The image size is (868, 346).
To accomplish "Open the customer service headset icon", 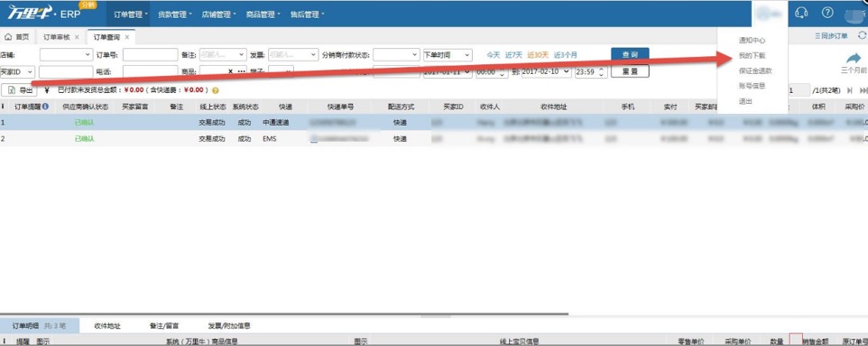I will point(801,13).
